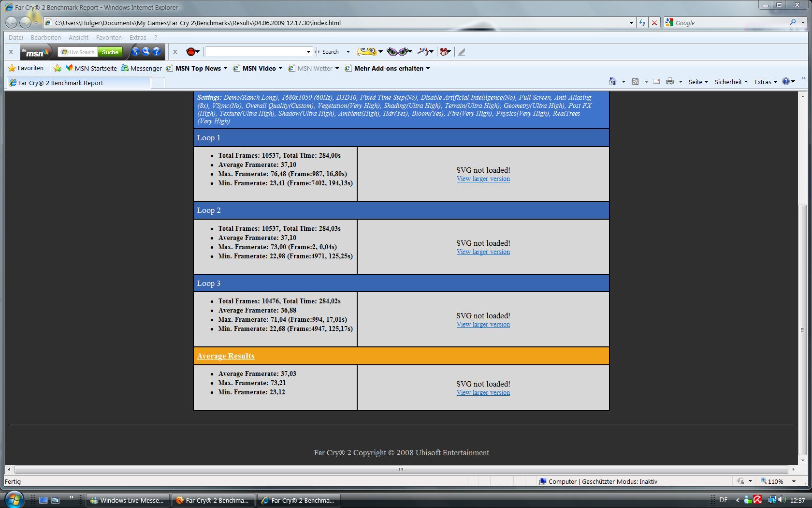
Task: Open the Extras command bar dropdown
Action: tap(766, 82)
